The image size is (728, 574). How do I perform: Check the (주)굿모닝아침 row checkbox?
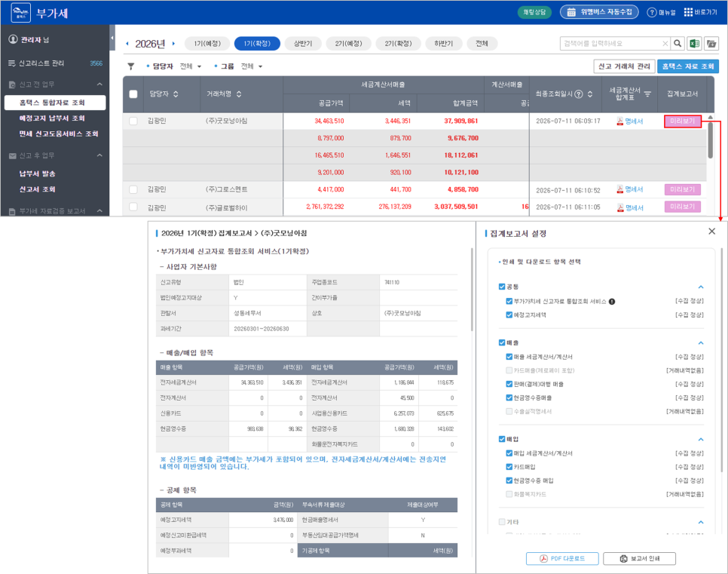click(133, 121)
